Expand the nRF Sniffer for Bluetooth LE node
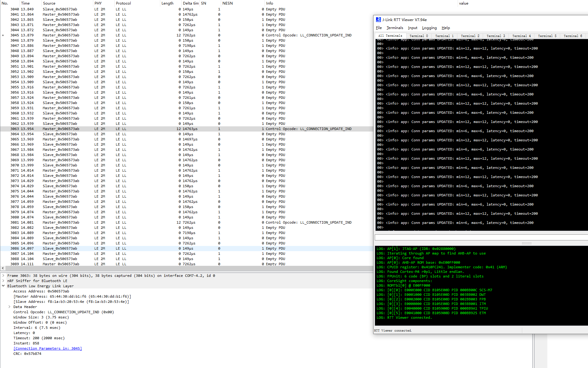This screenshot has height=368, width=588. coord(3,281)
